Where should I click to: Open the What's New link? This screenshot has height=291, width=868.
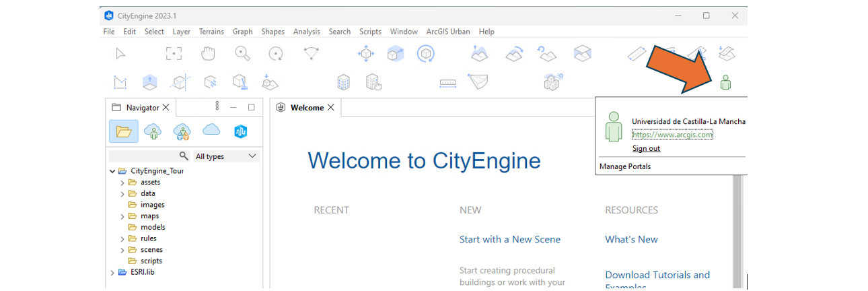[631, 239]
